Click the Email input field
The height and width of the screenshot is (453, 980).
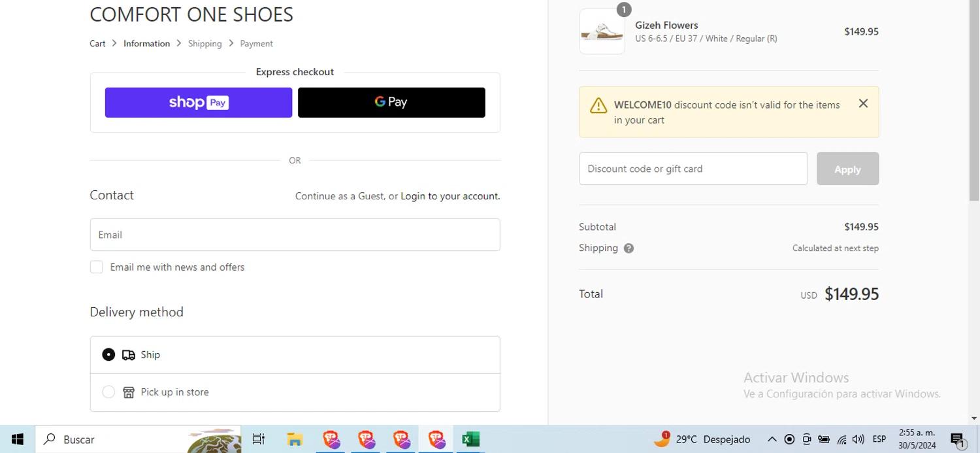pos(295,235)
